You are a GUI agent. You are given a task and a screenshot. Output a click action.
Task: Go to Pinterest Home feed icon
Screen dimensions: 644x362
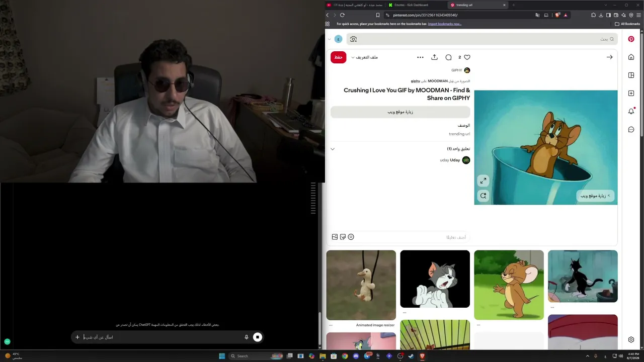[631, 57]
